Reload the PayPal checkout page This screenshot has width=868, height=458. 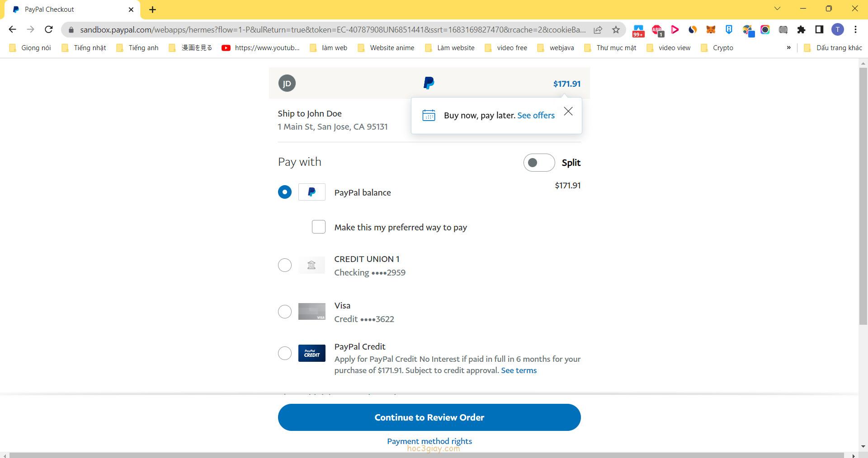[x=49, y=30]
